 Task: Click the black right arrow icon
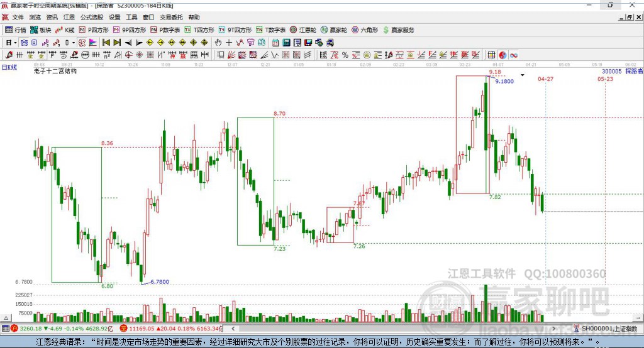click(139, 43)
